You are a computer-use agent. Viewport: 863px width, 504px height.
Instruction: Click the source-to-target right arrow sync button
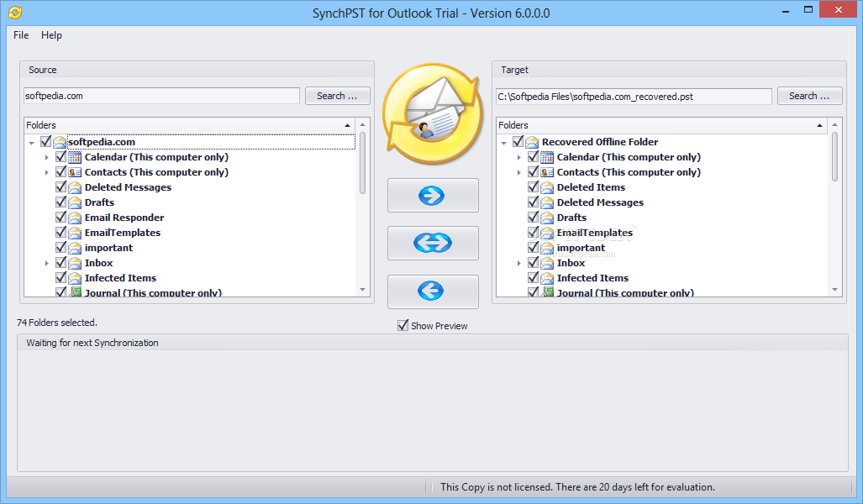pyautogui.click(x=433, y=196)
